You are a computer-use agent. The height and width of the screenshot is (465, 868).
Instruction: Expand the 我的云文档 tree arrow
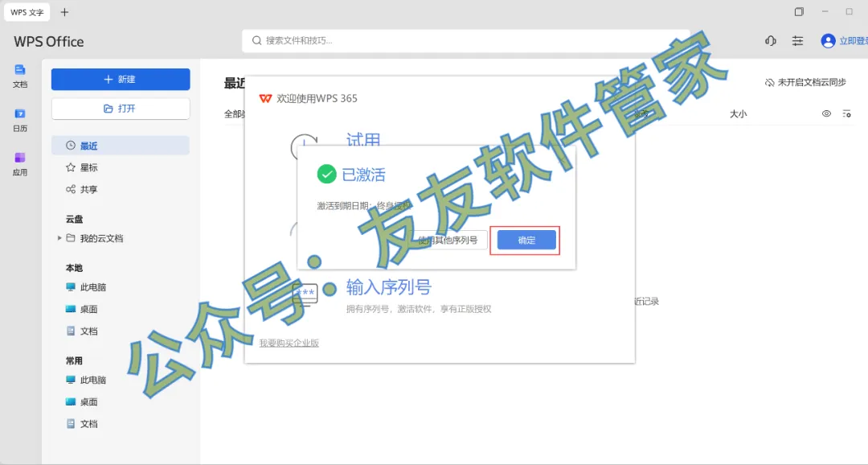pyautogui.click(x=59, y=238)
